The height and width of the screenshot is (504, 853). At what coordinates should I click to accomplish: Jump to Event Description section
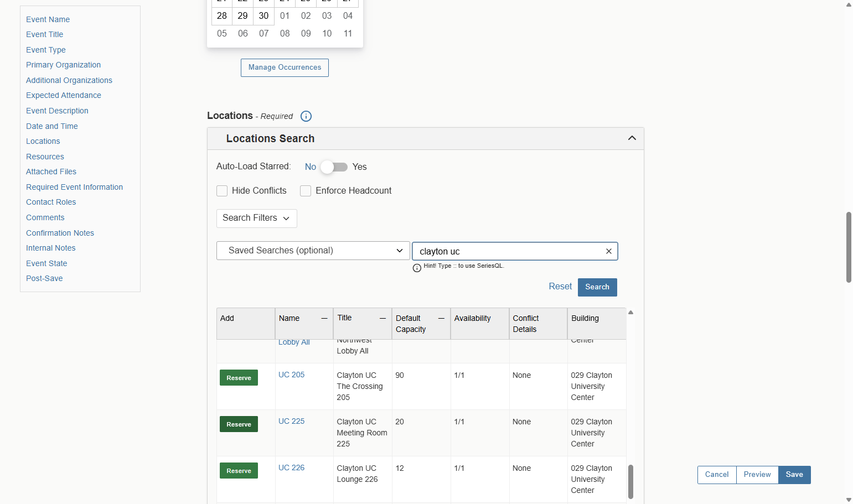[57, 111]
